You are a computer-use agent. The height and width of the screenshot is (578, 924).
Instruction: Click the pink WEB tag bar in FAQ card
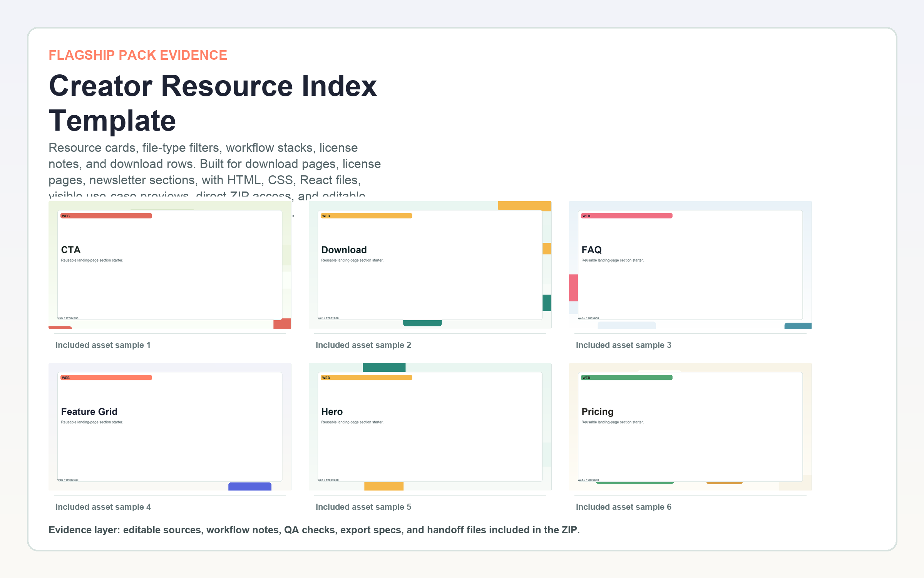(x=627, y=216)
